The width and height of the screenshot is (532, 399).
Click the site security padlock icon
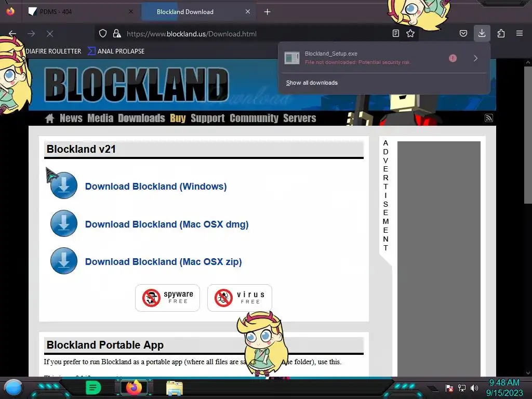(x=117, y=34)
